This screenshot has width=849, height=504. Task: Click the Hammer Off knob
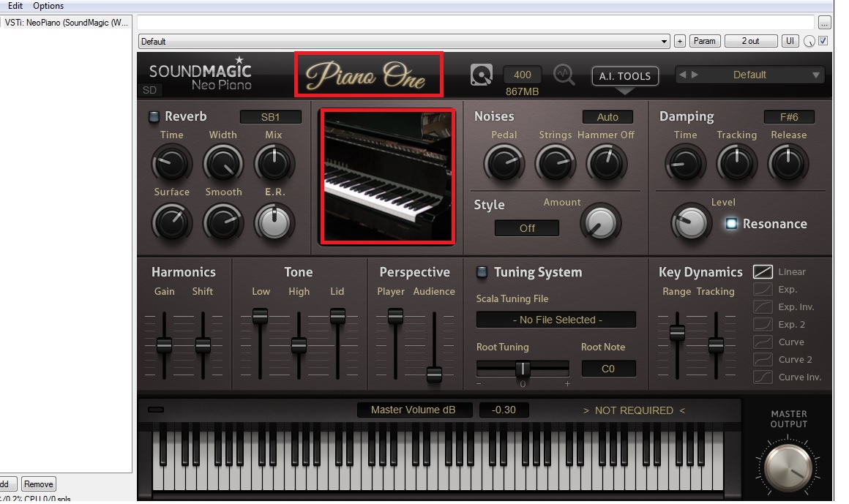click(607, 164)
